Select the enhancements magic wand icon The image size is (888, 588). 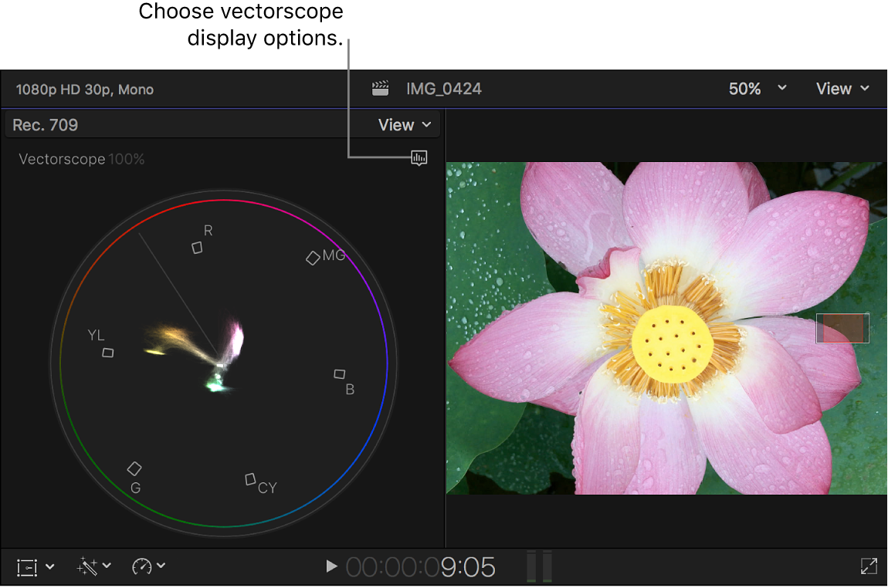tap(86, 566)
